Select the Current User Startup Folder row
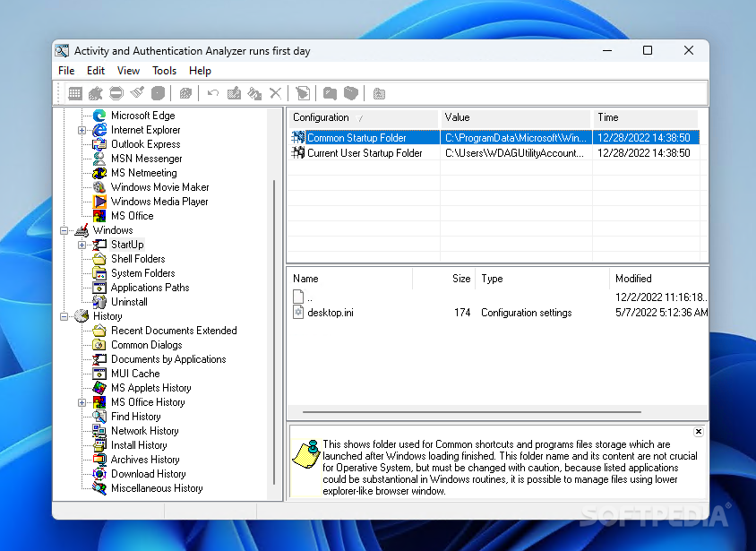Screen dimensions: 756x551 coord(494,153)
